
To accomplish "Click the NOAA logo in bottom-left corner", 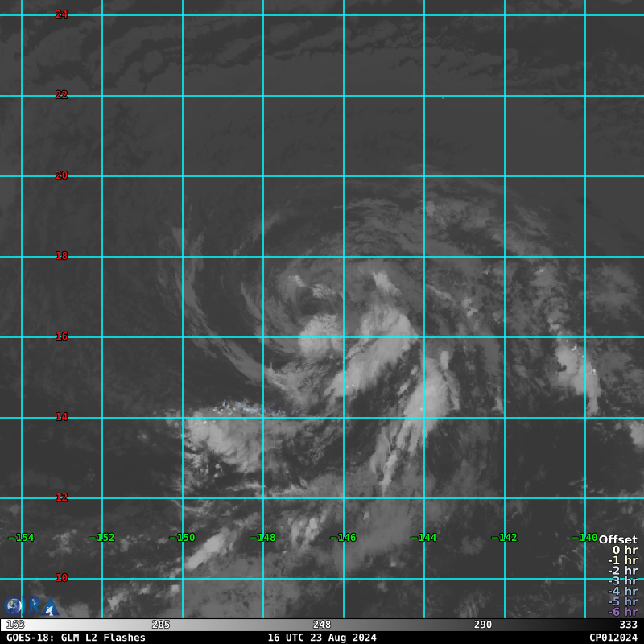I will tap(14, 606).
